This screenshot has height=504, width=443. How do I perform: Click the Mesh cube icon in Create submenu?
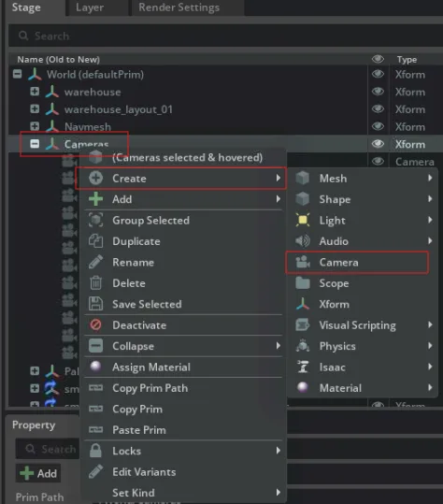coord(302,178)
